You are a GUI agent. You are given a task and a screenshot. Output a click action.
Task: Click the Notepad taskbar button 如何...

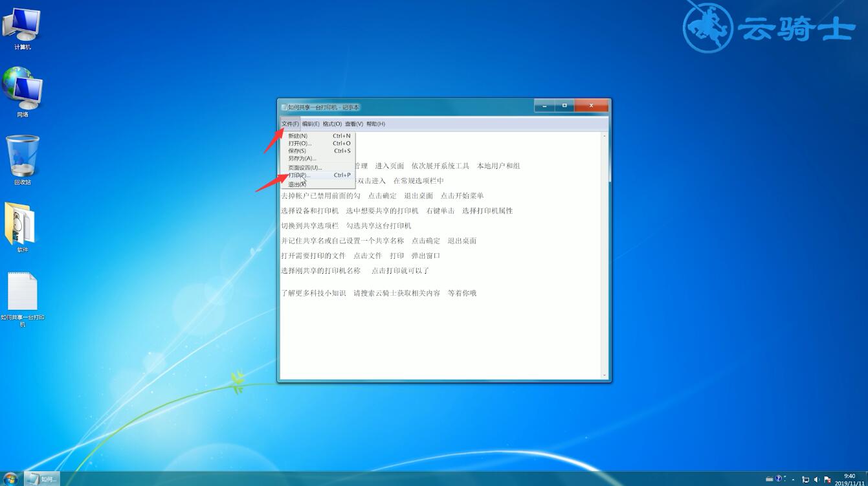pyautogui.click(x=42, y=479)
